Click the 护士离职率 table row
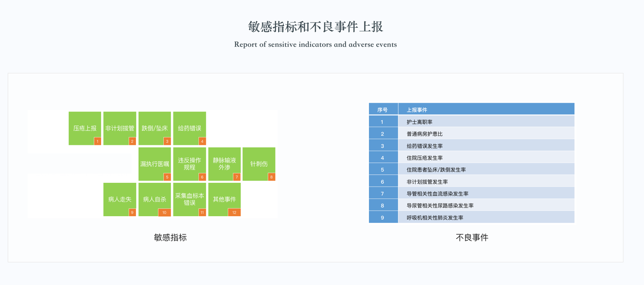The width and height of the screenshot is (644, 285). pyautogui.click(x=471, y=122)
